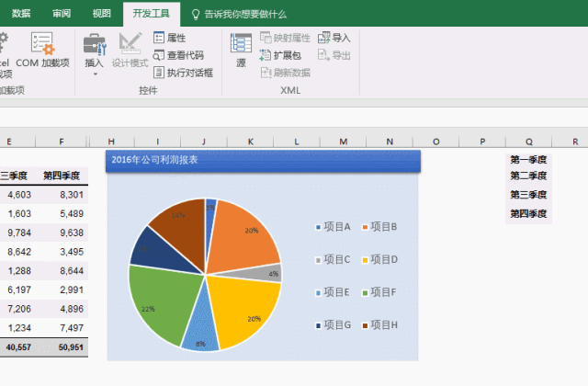
Task: Click 映射属性 map properties
Action: (x=285, y=38)
